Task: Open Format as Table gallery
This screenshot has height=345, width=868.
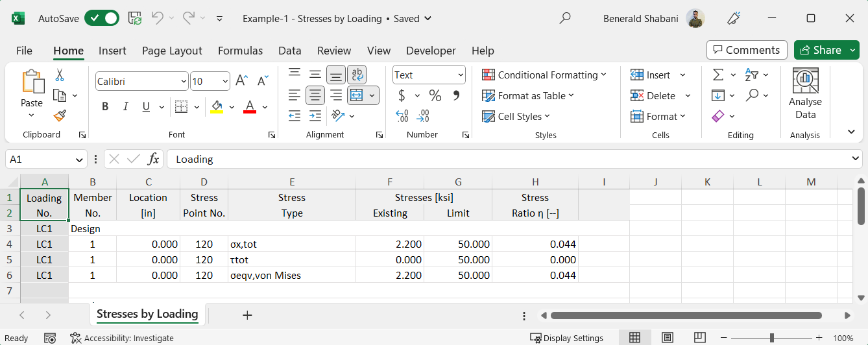Action: coord(528,96)
